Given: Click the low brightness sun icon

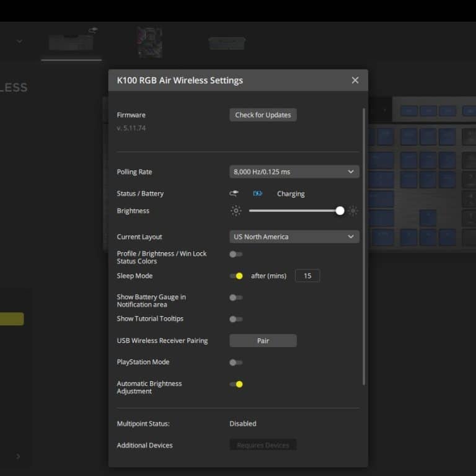Looking at the screenshot, I should click(x=236, y=211).
